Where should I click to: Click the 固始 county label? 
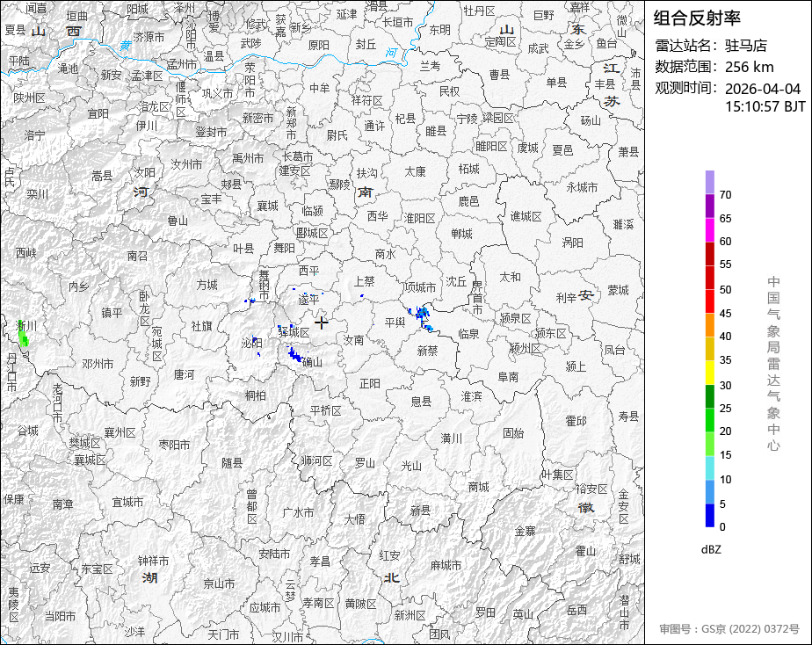[513, 432]
